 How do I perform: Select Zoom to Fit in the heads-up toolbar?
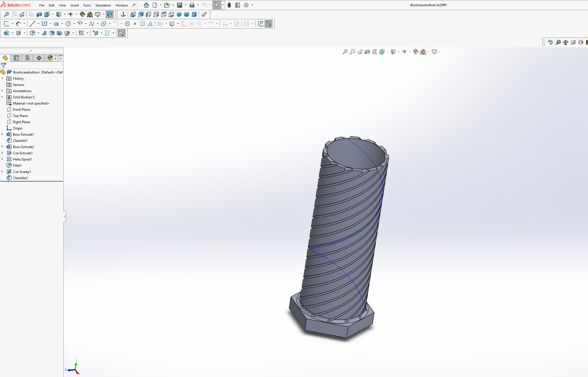[x=345, y=52]
